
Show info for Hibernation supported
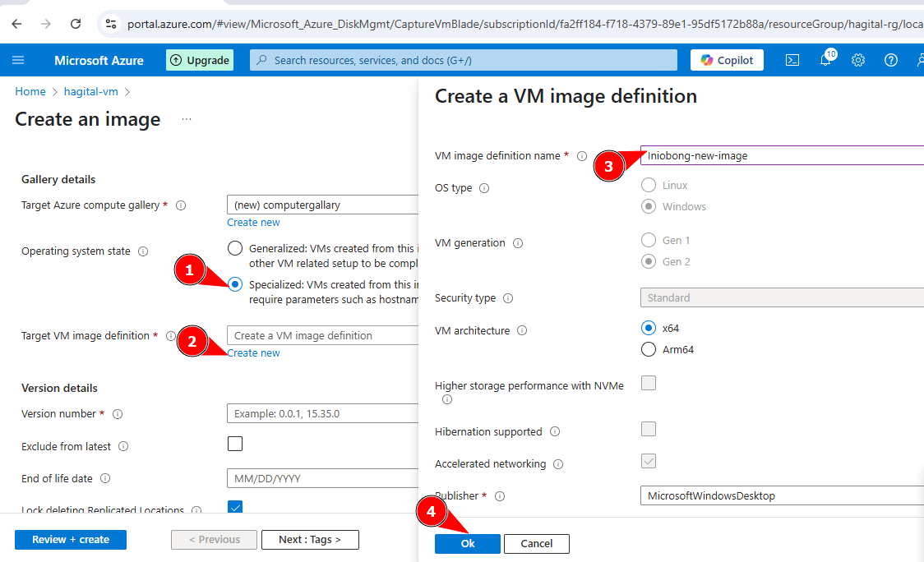point(555,432)
